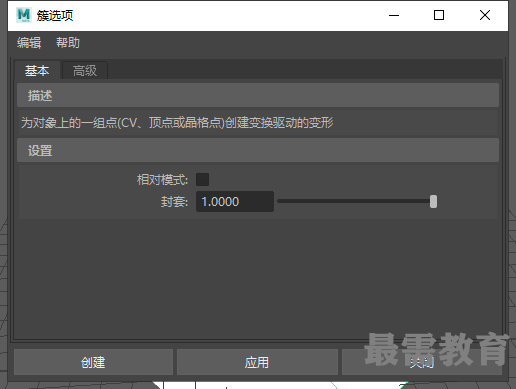The image size is (516, 389).
Task: Enable the 相对模式 checkbox
Action: (x=202, y=179)
